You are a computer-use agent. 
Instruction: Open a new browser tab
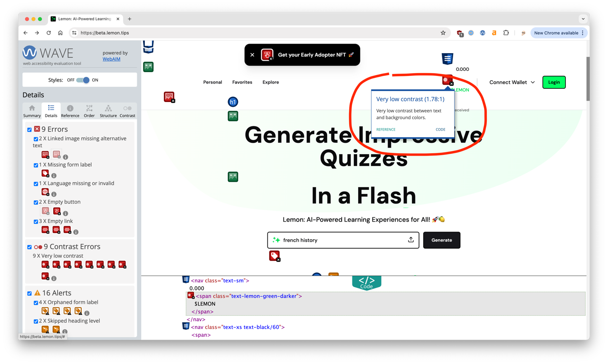coord(130,19)
